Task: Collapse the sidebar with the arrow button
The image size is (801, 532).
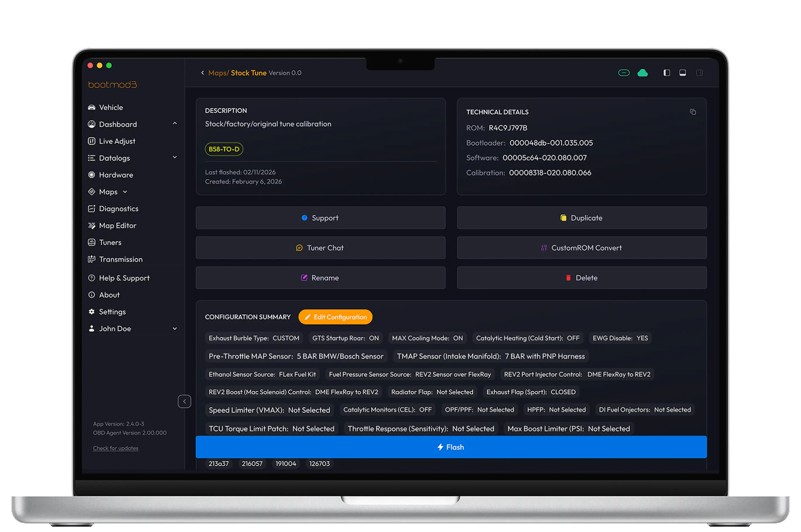Action: 184,402
